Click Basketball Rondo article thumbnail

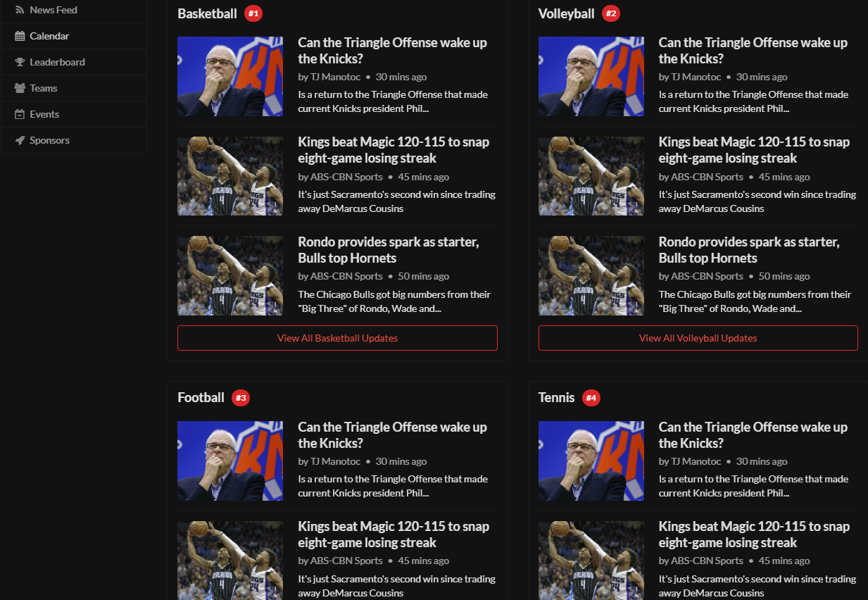pyautogui.click(x=230, y=275)
